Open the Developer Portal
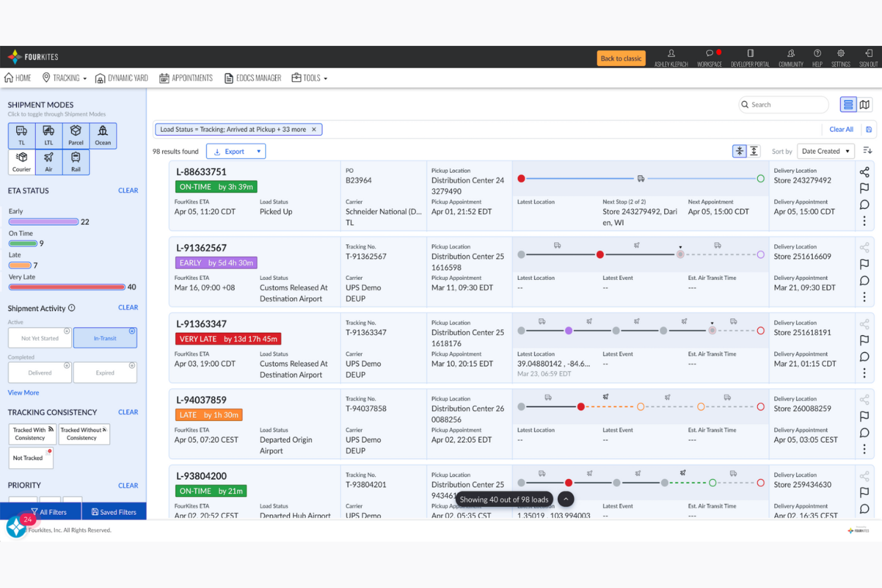The height and width of the screenshot is (588, 882). tap(750, 57)
